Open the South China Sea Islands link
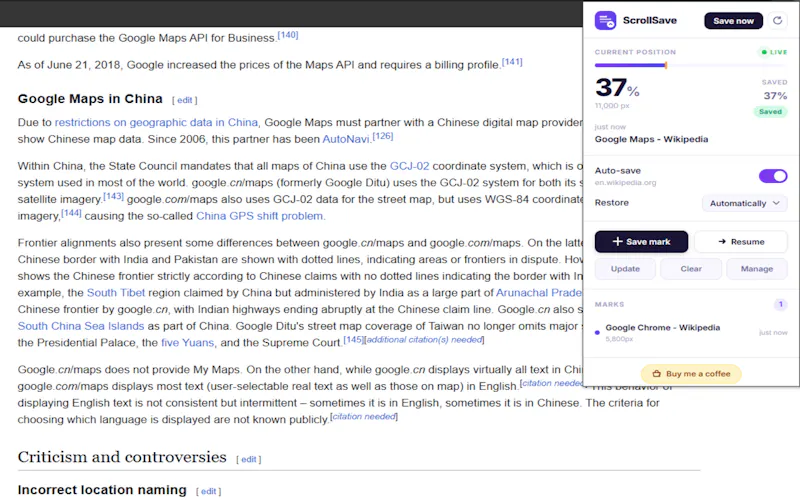800x500 pixels. 81,326
